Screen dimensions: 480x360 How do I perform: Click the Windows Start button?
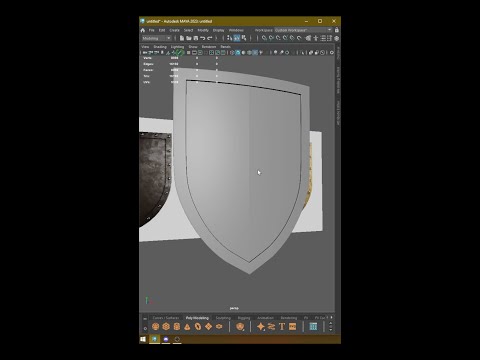coord(143,339)
